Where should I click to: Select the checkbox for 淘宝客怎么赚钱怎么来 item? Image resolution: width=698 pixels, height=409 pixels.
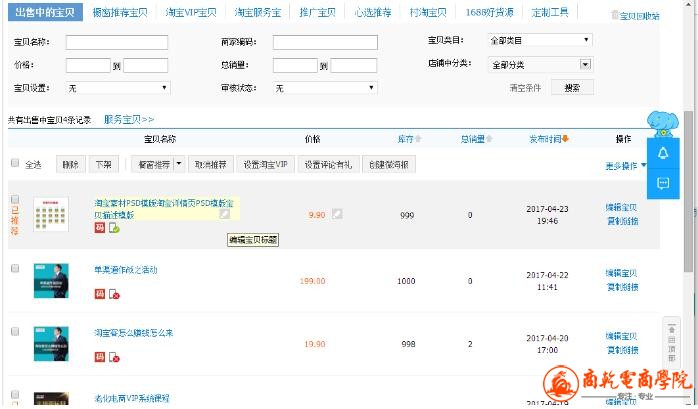coord(15,331)
